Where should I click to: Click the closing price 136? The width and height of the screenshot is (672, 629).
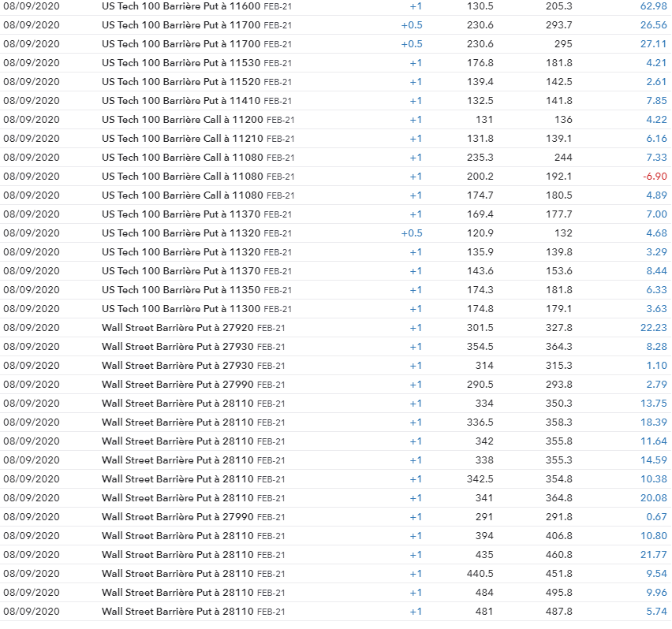[x=563, y=120]
